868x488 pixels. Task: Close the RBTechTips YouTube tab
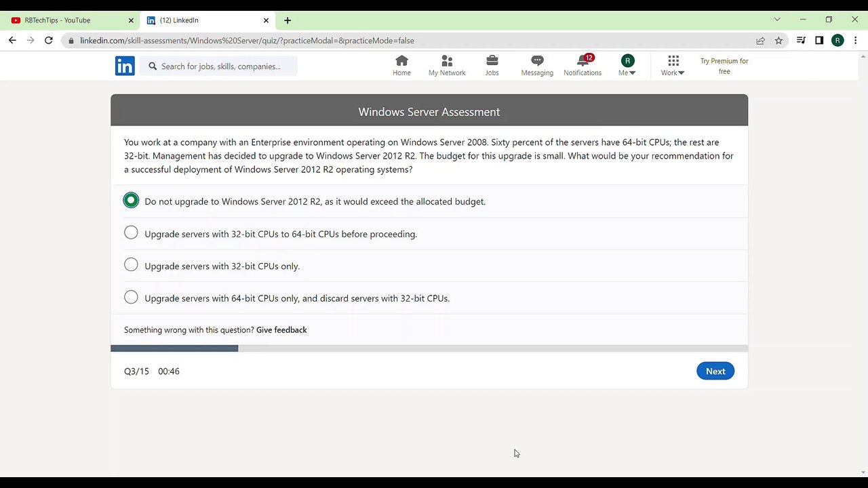click(130, 20)
